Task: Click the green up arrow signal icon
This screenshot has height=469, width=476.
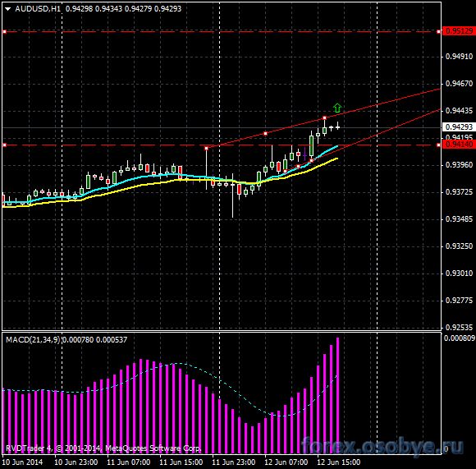Action: 337,108
